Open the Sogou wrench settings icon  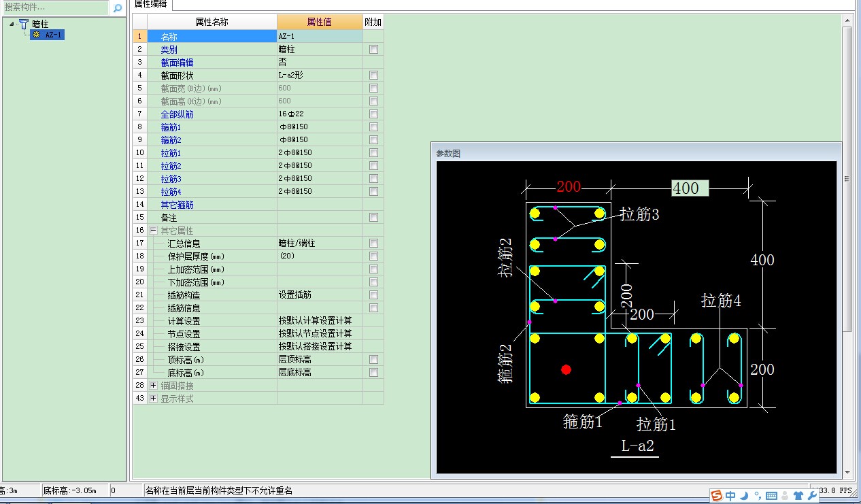click(x=812, y=496)
